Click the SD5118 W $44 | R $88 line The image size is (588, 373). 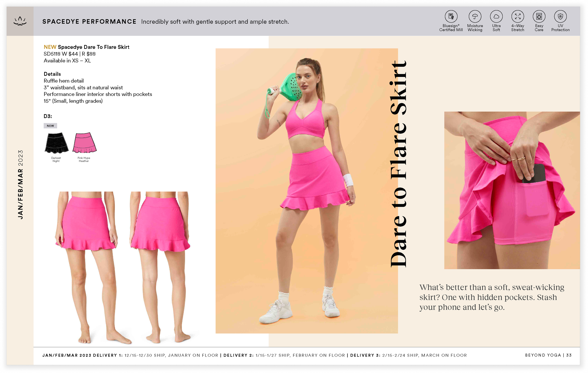(70, 54)
